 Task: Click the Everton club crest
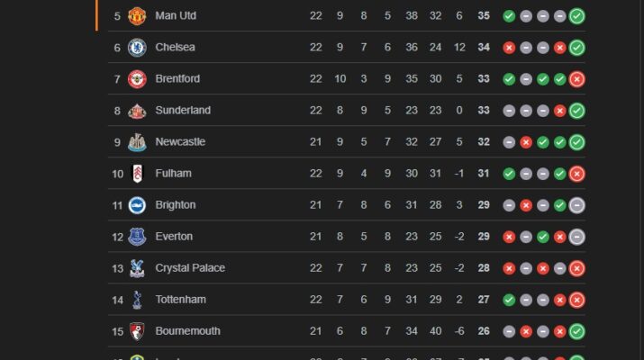coord(137,237)
